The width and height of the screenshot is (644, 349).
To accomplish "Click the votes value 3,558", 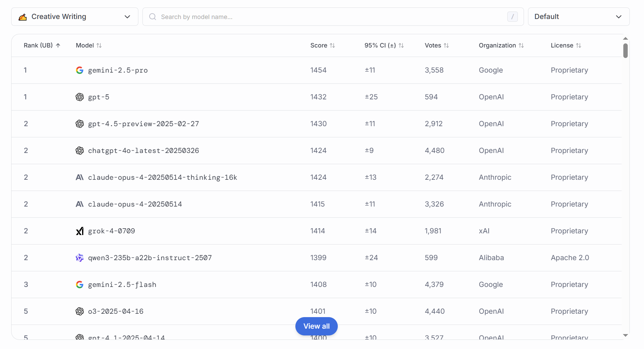I will [434, 70].
